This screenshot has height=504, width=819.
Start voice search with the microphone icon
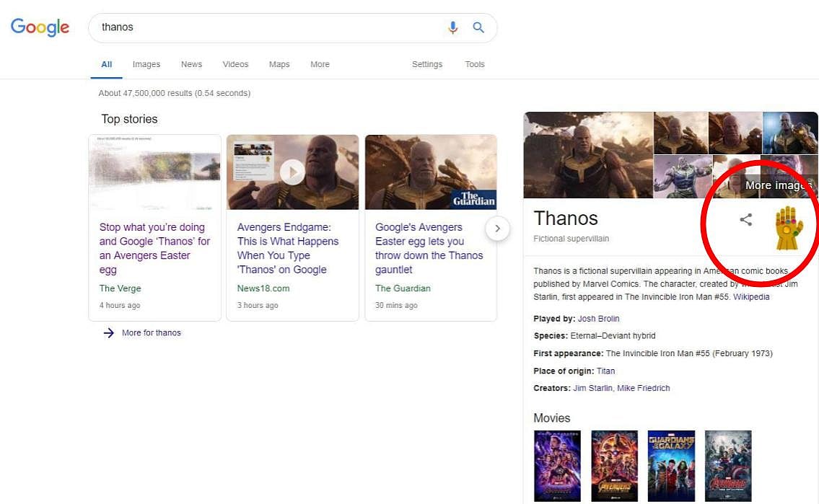(453, 27)
